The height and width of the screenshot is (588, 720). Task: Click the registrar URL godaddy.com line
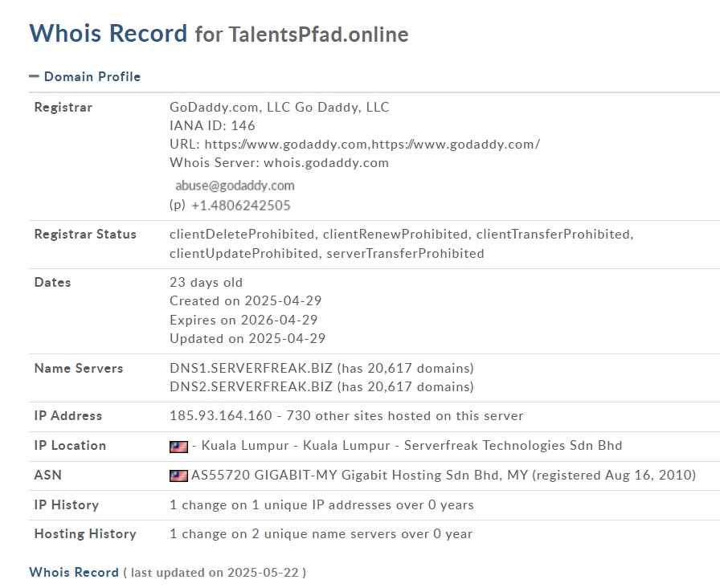pyautogui.click(x=355, y=144)
